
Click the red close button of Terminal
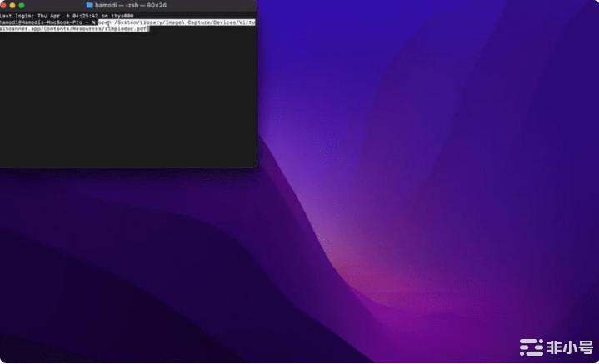[3, 5]
